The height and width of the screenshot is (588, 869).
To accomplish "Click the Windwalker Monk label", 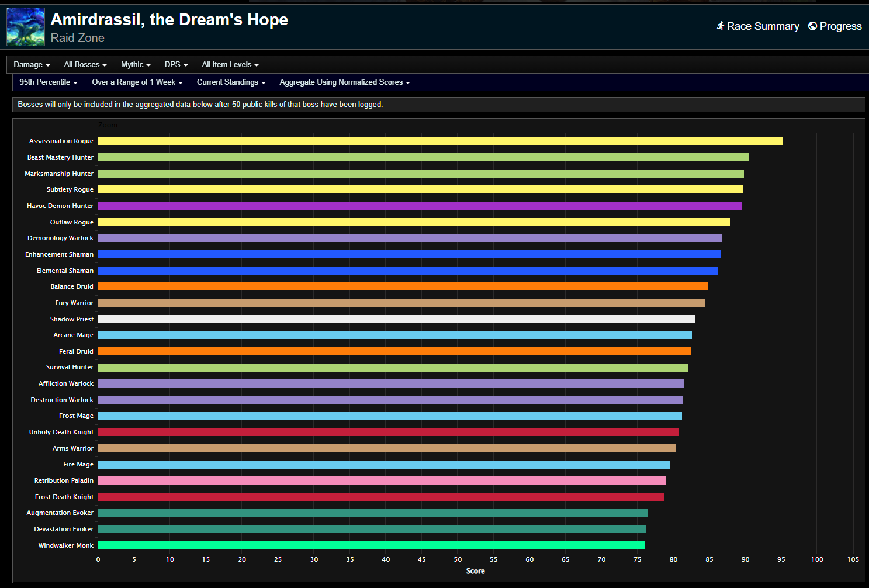I will (x=66, y=545).
